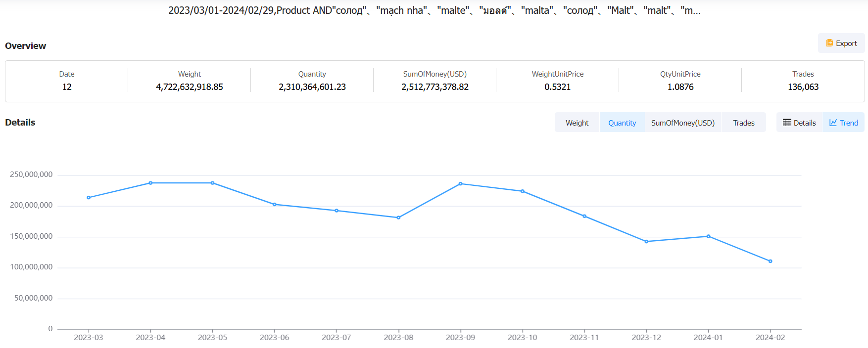This screenshot has width=868, height=348.
Task: Click the orange Export file icon
Action: point(829,43)
